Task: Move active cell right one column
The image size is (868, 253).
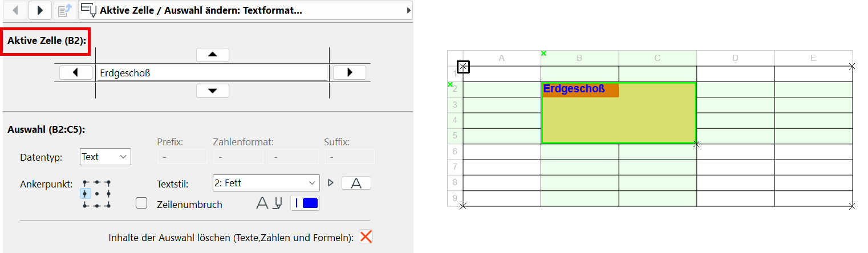Action: [349, 73]
